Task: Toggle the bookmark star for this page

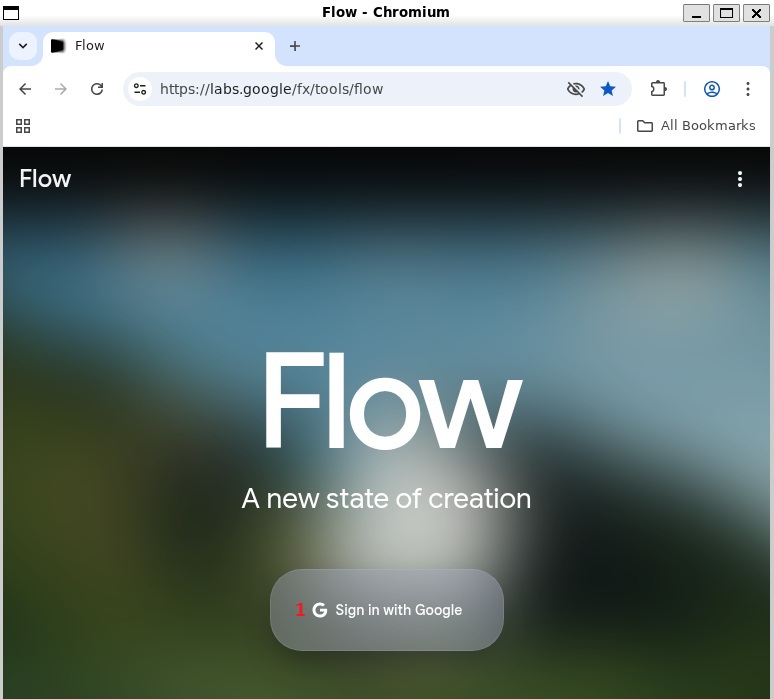Action: click(608, 89)
